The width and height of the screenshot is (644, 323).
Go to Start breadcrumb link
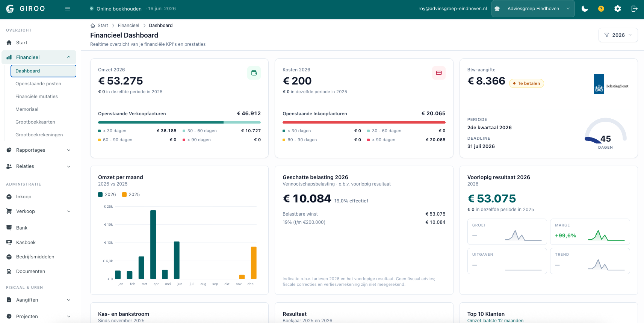pyautogui.click(x=103, y=26)
